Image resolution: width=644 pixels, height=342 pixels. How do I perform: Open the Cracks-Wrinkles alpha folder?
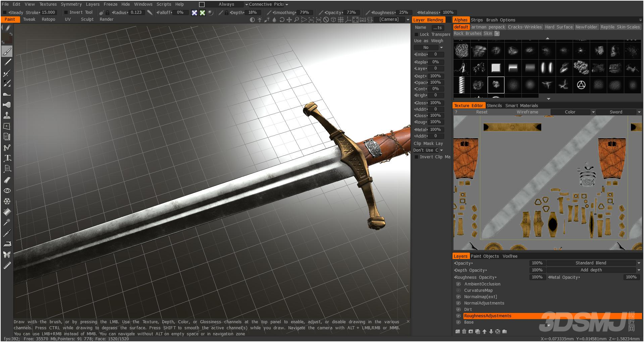(x=525, y=27)
